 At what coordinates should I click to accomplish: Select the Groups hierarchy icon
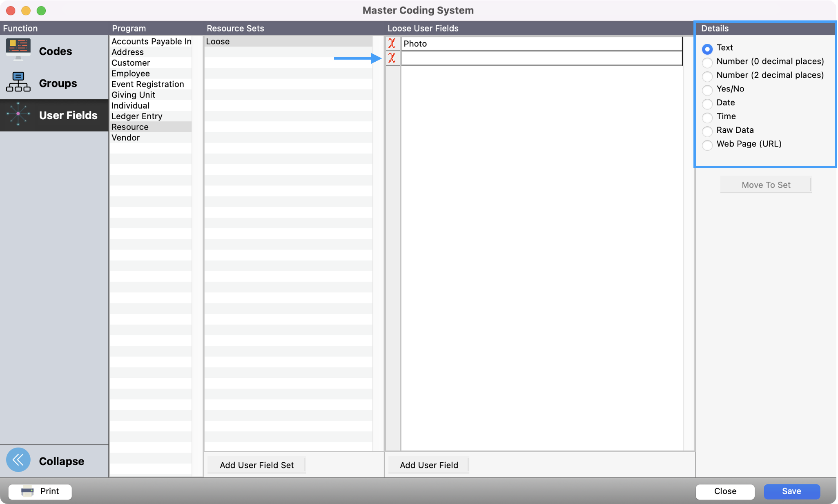coord(18,82)
